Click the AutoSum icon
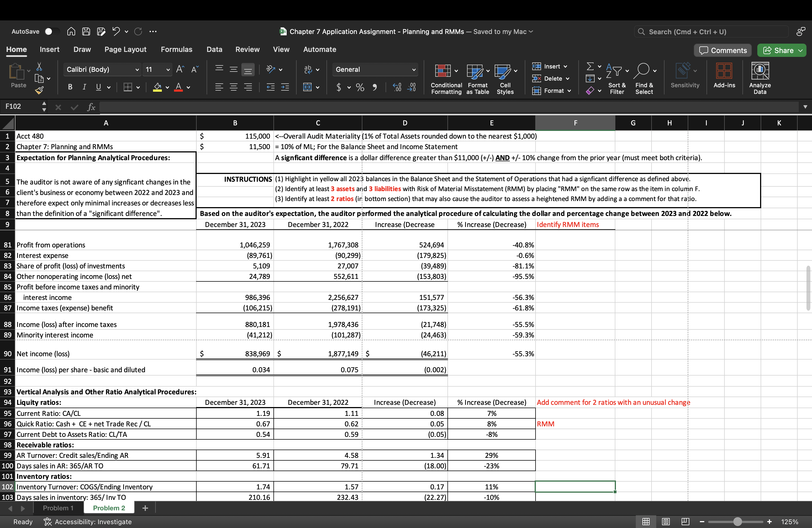 click(590, 66)
